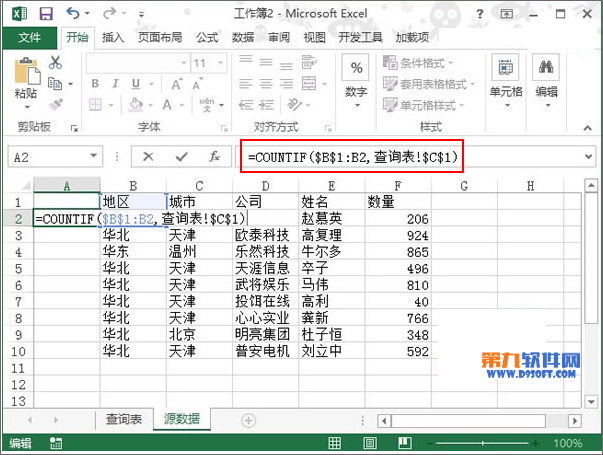Open 套用表格格式 table format menu
Screen dimensions: 603x455
pos(429,83)
